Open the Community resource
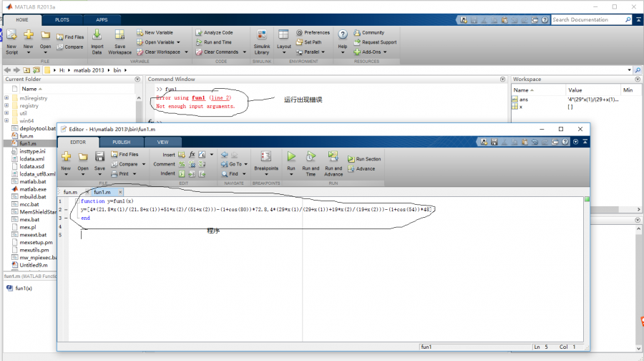This screenshot has width=644, height=361. [369, 32]
